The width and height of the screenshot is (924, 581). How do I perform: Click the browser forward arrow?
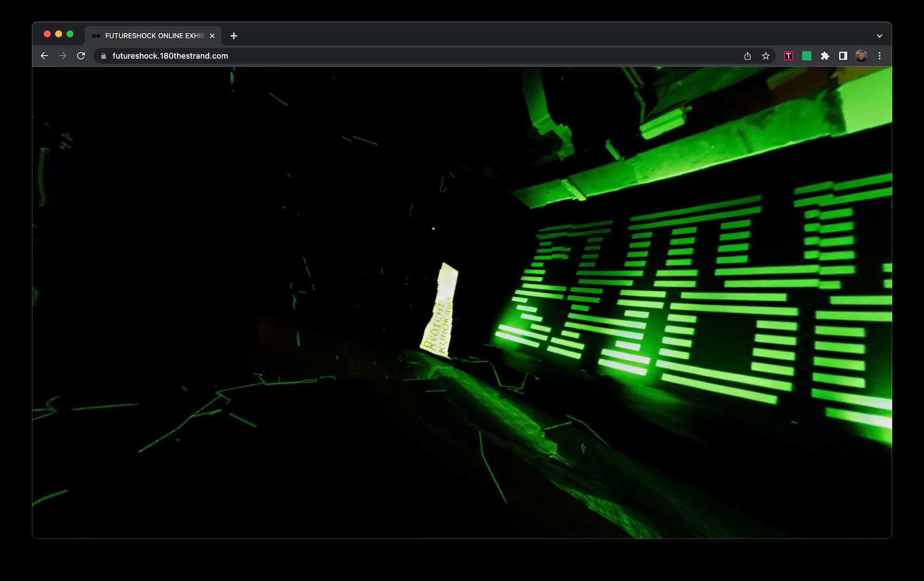pos(63,56)
